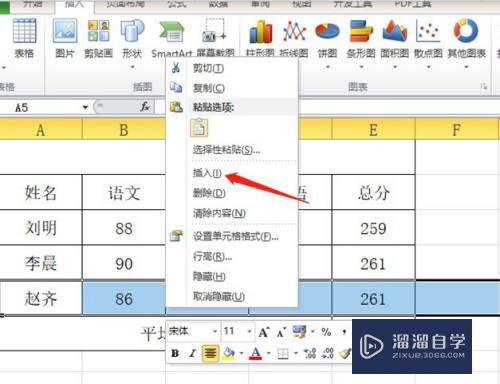The width and height of the screenshot is (500, 384).
Task: Click cell containing 刘明
Action: pyautogui.click(x=41, y=228)
